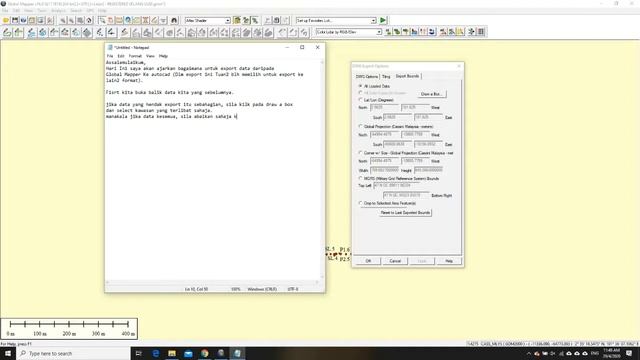The width and height of the screenshot is (640, 360).
Task: Click the grid icon ending the Lidar toolbar
Action: click(x=481, y=31)
